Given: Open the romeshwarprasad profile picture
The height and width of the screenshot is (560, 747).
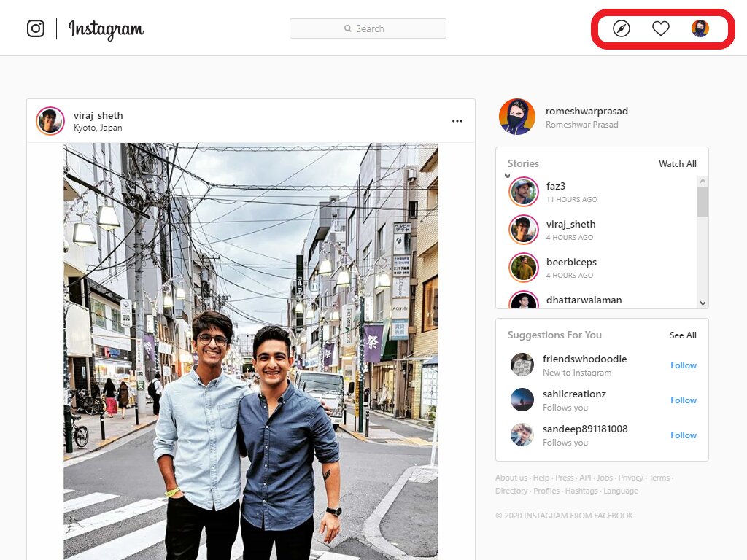Looking at the screenshot, I should 517,117.
